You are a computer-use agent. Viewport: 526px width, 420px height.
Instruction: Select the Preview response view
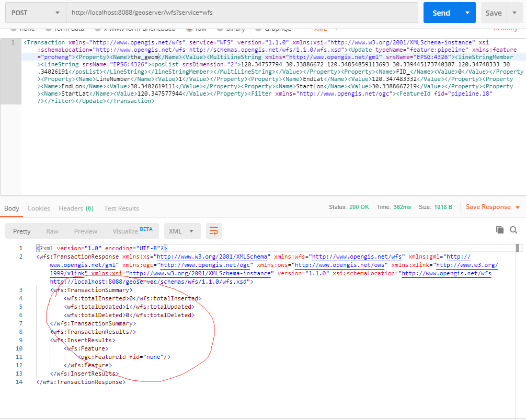coord(85,231)
